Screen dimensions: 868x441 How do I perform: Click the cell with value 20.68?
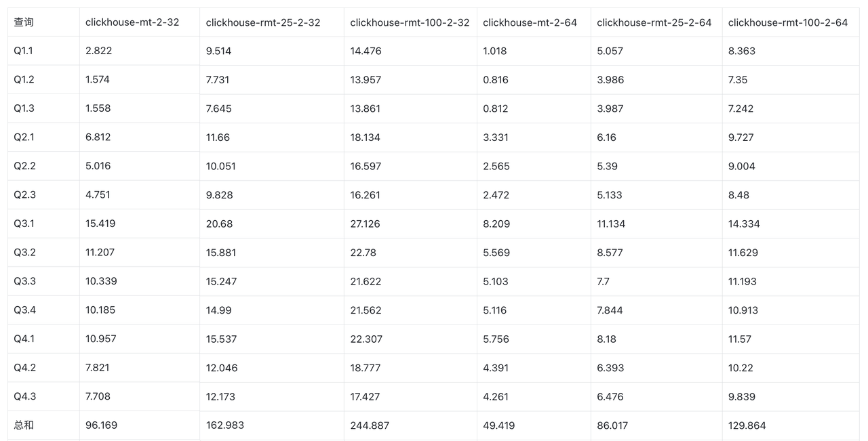coord(219,224)
